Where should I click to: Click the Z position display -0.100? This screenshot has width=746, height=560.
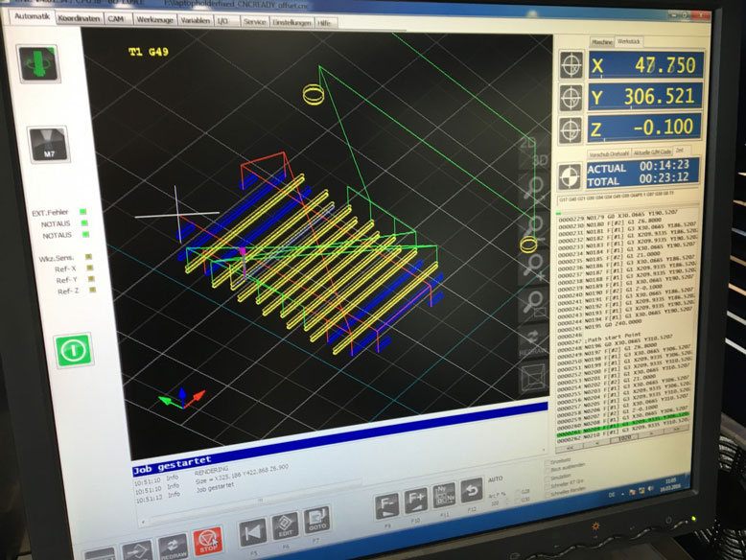(x=643, y=128)
